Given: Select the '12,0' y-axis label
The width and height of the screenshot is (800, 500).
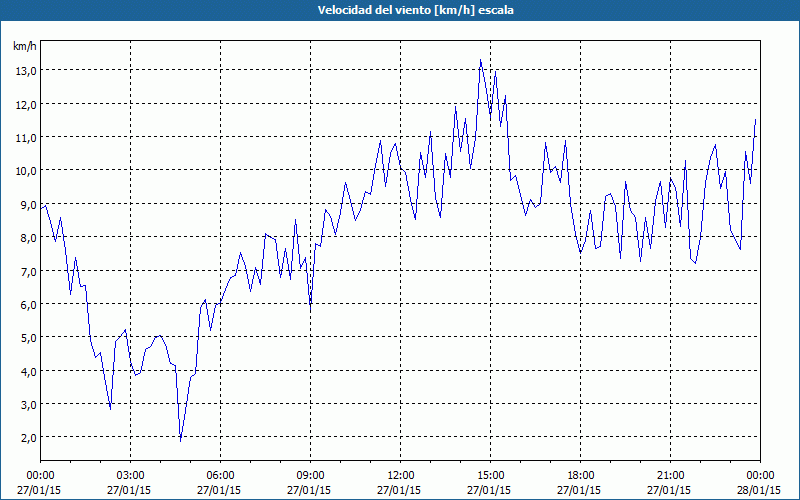Looking at the screenshot, I should click(26, 105).
